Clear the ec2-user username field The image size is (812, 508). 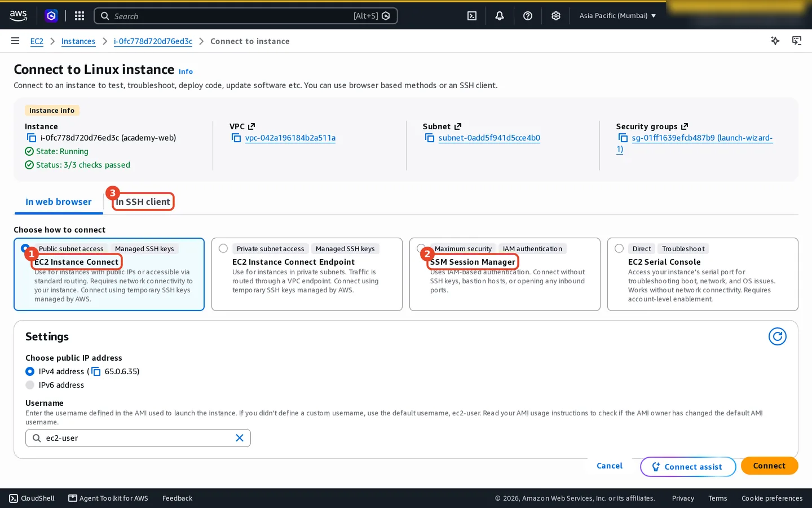coord(240,438)
